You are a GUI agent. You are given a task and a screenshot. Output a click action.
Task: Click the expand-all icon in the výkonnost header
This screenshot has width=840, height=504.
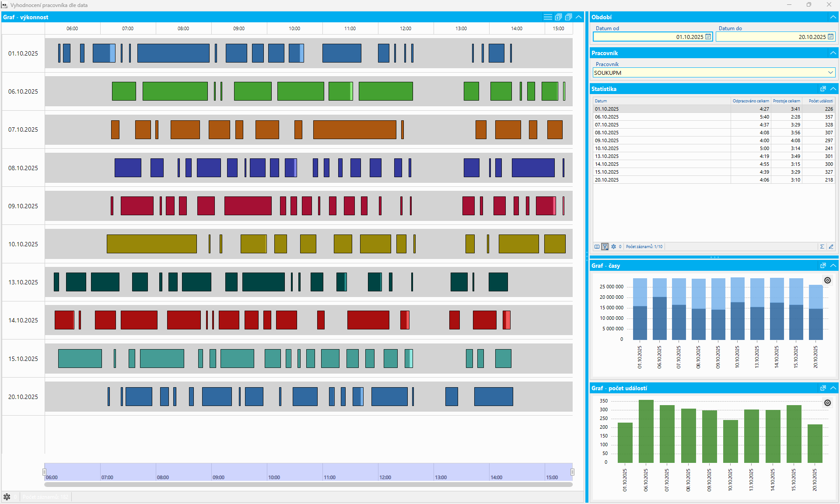click(558, 17)
